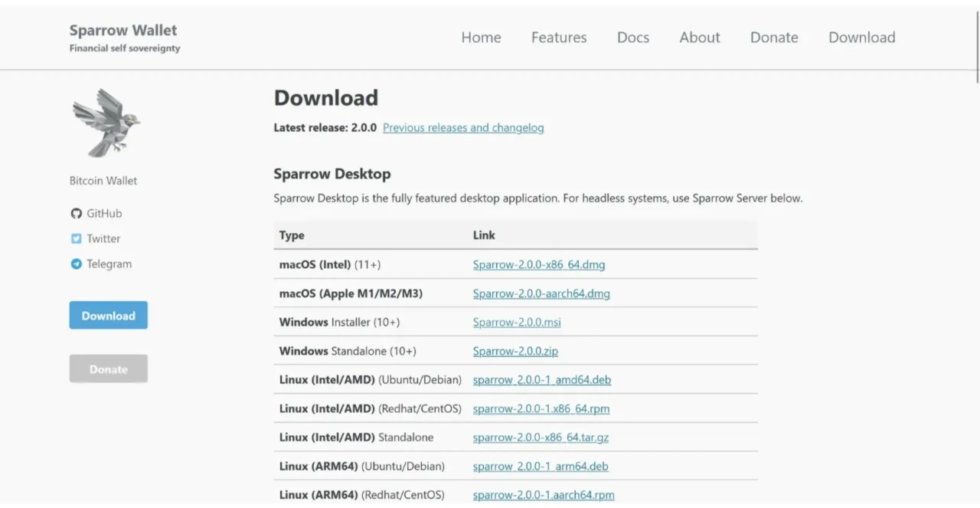Viewport: 980px width, 508px height.
Task: Click the GitHub icon in sidebar
Action: (76, 214)
